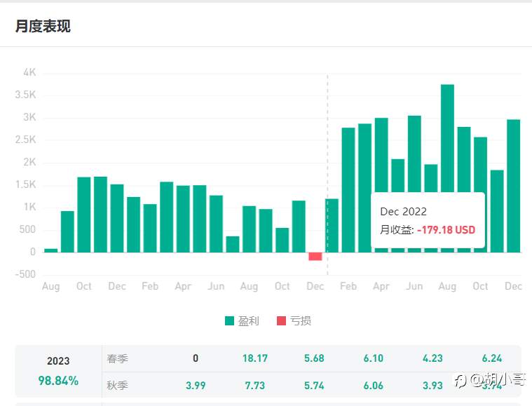
Task: Click the 5.68 value in 春季 row
Action: click(314, 358)
